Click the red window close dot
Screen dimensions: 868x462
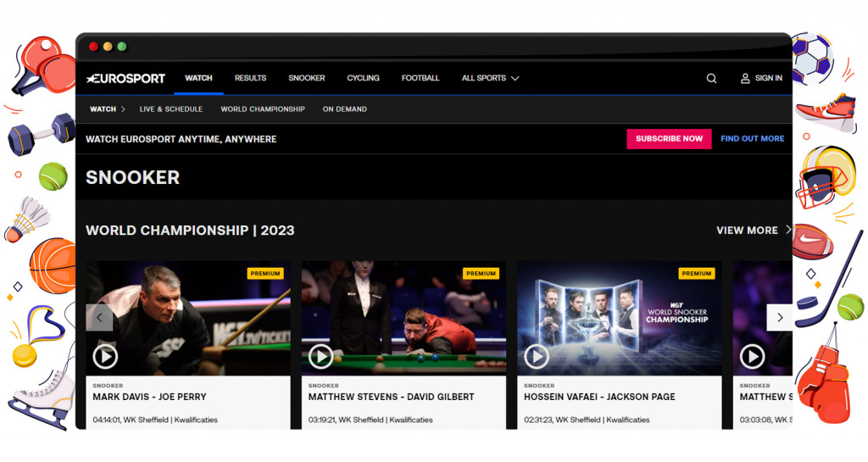click(93, 47)
